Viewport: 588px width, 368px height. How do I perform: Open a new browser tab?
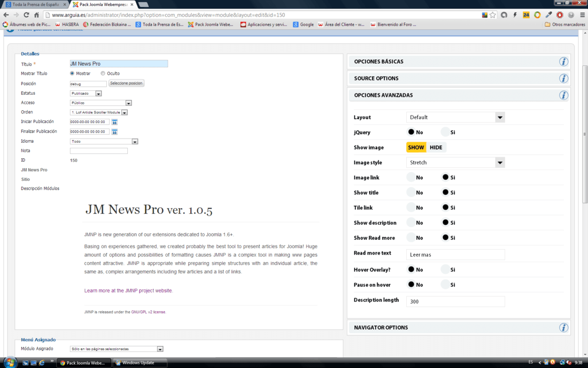[x=143, y=4]
